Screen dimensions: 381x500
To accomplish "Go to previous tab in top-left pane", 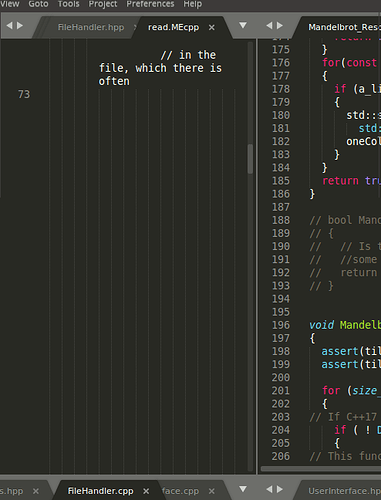I will pyautogui.click(x=9, y=25).
